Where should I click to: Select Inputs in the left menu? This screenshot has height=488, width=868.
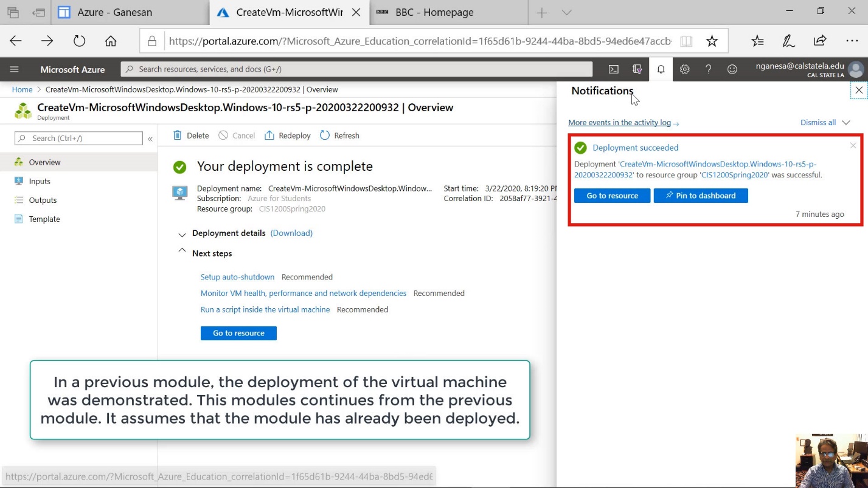coord(40,181)
